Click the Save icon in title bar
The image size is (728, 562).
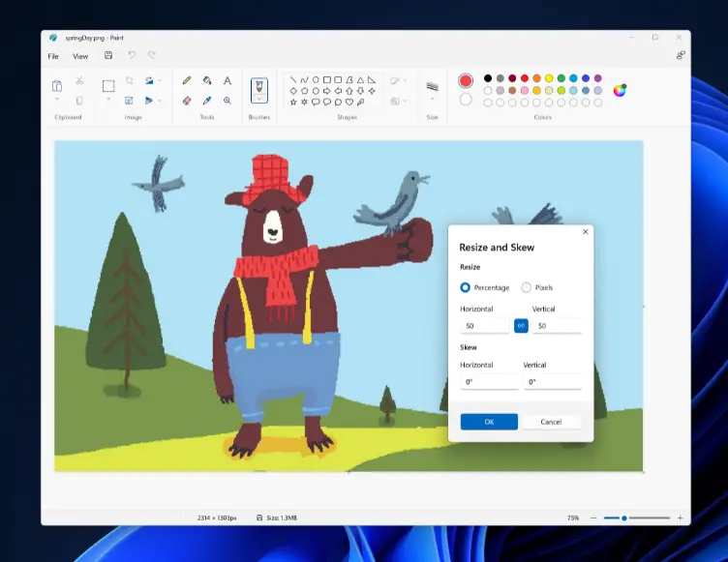tap(108, 55)
